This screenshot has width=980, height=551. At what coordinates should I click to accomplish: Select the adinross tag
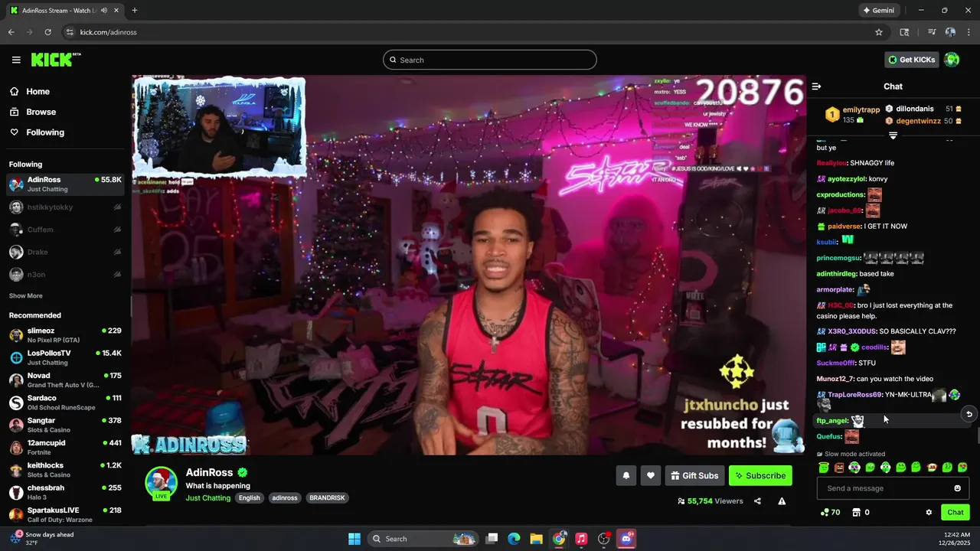285,497
